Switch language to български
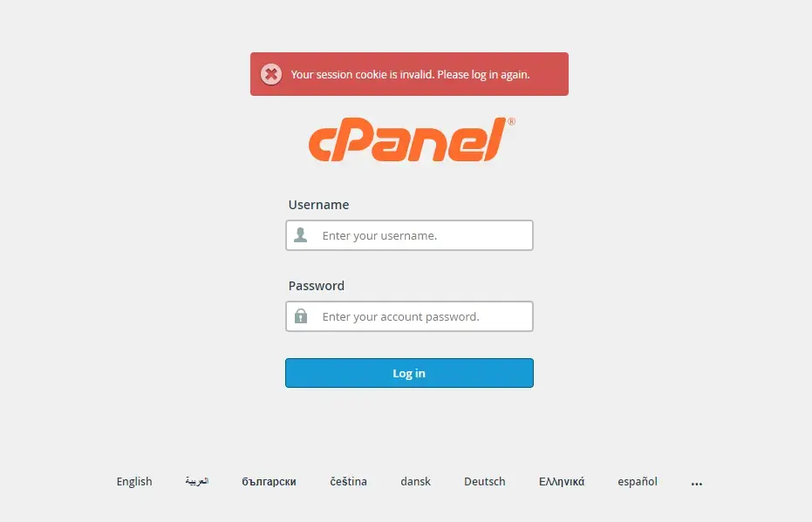812x522 pixels. tap(269, 482)
